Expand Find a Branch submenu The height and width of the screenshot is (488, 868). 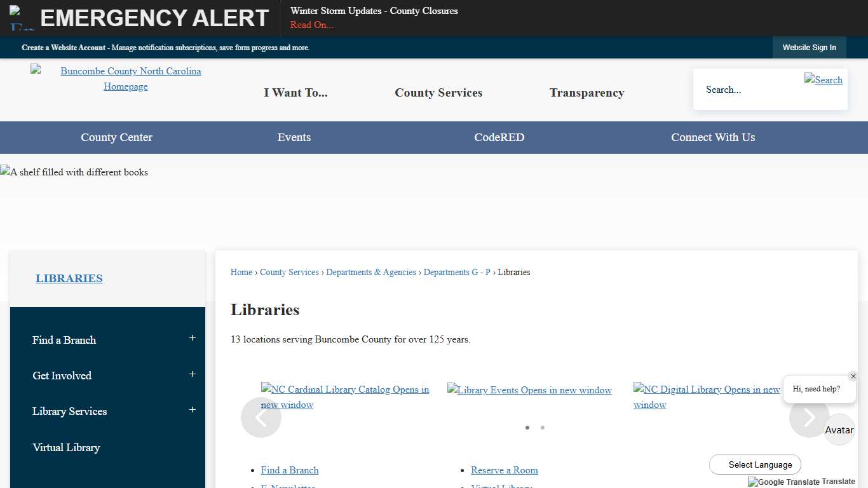193,339
